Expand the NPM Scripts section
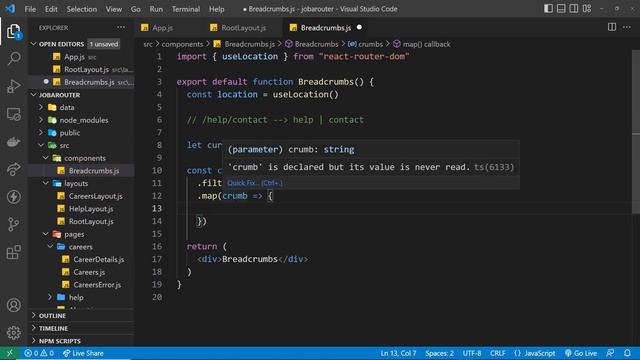This screenshot has height=360, width=640. (x=81, y=341)
